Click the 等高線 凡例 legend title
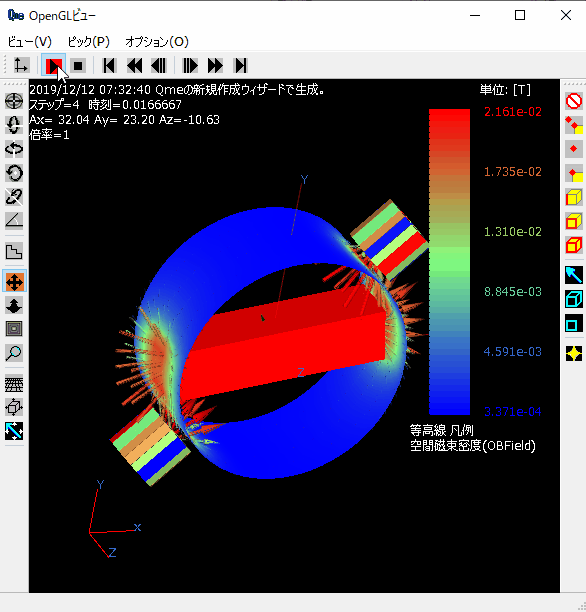 coord(442,431)
